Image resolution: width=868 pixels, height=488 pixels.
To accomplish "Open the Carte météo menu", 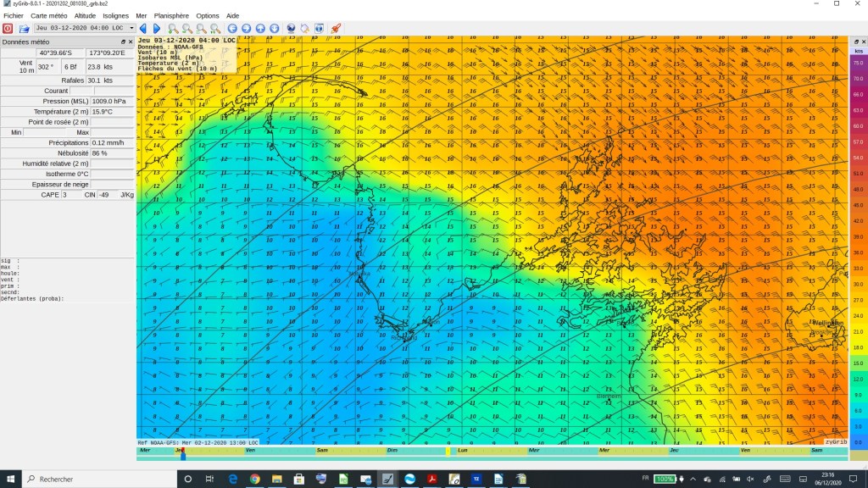I will click(49, 15).
